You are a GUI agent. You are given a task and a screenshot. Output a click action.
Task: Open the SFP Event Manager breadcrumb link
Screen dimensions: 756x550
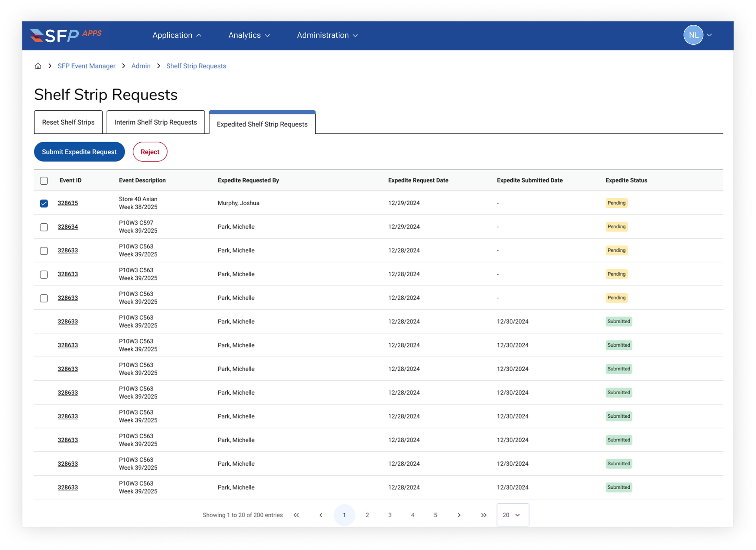(x=86, y=66)
